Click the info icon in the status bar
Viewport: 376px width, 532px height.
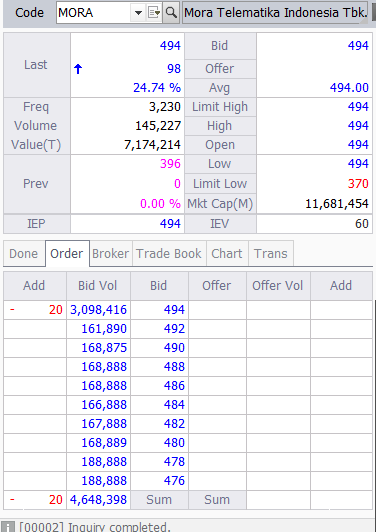pos(7,526)
